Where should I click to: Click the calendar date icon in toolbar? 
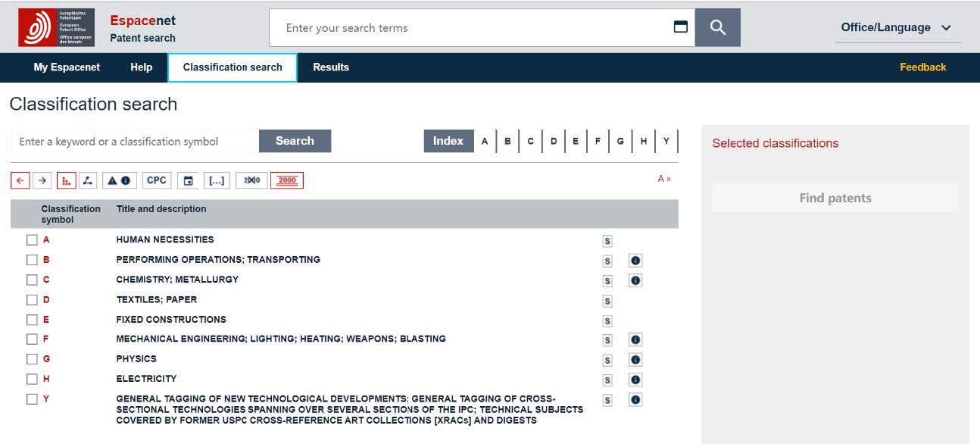pos(189,180)
